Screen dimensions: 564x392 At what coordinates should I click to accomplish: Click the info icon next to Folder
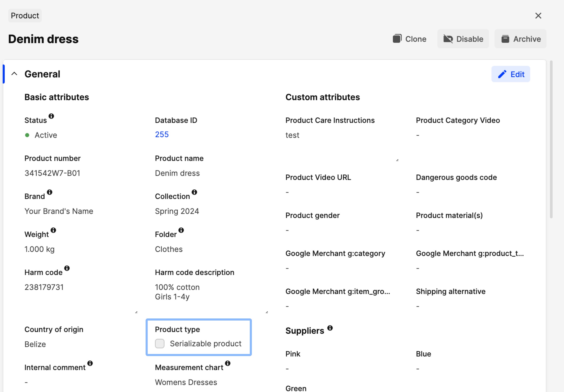click(181, 230)
